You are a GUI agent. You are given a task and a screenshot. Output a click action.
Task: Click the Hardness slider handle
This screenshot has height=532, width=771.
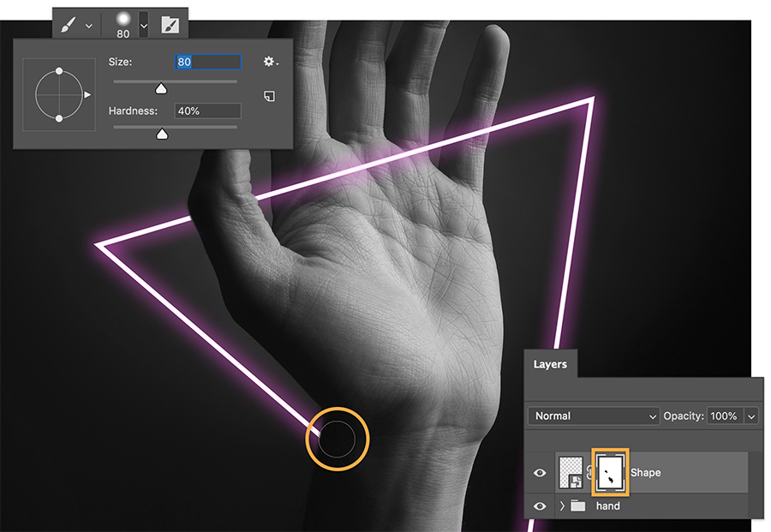pos(161,132)
